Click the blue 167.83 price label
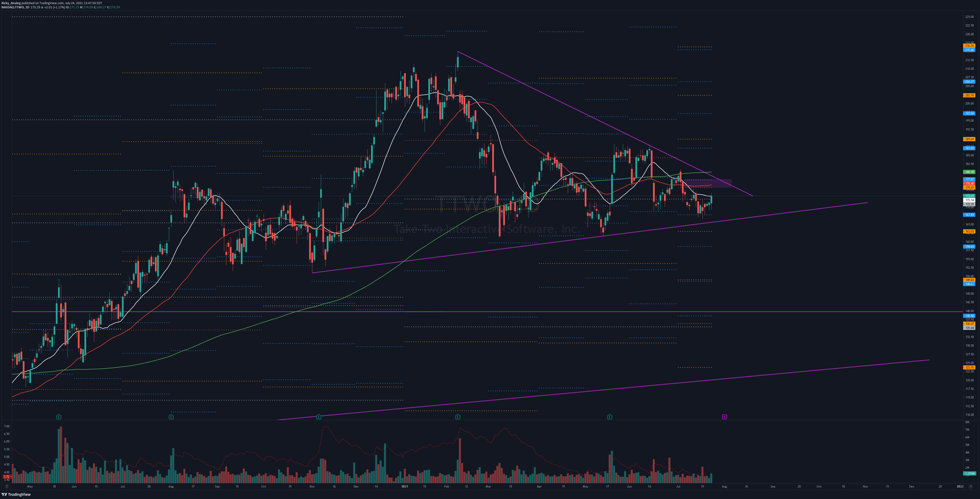This screenshot has height=499, width=980. (x=969, y=215)
